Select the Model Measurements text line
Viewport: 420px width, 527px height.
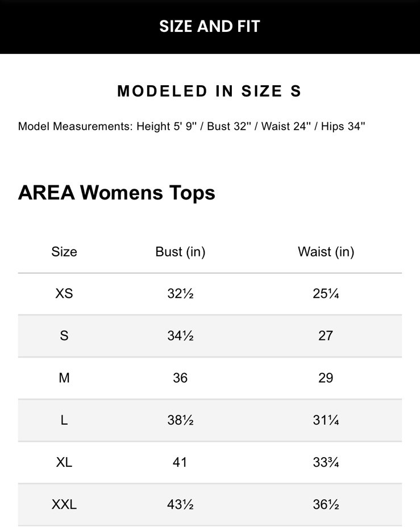tap(192, 126)
